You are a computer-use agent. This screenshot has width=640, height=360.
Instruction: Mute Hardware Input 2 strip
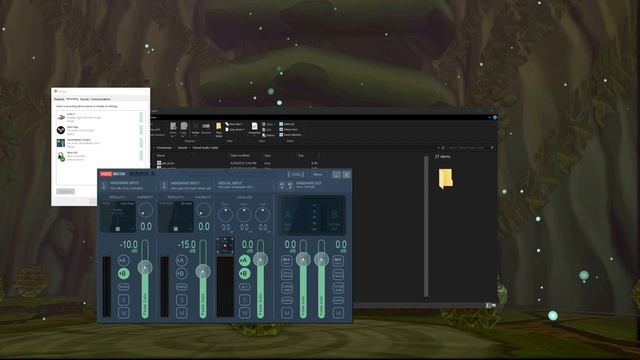182,313
